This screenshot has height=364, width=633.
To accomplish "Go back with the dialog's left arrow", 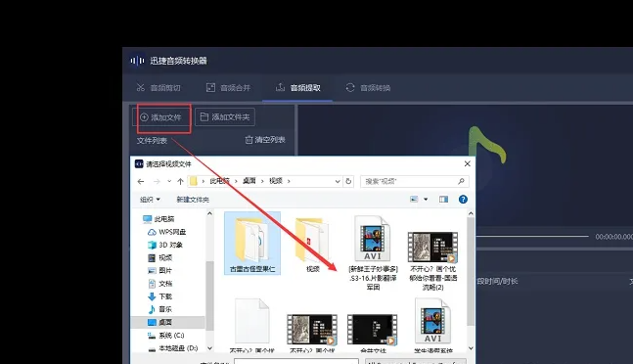I will 141,182.
